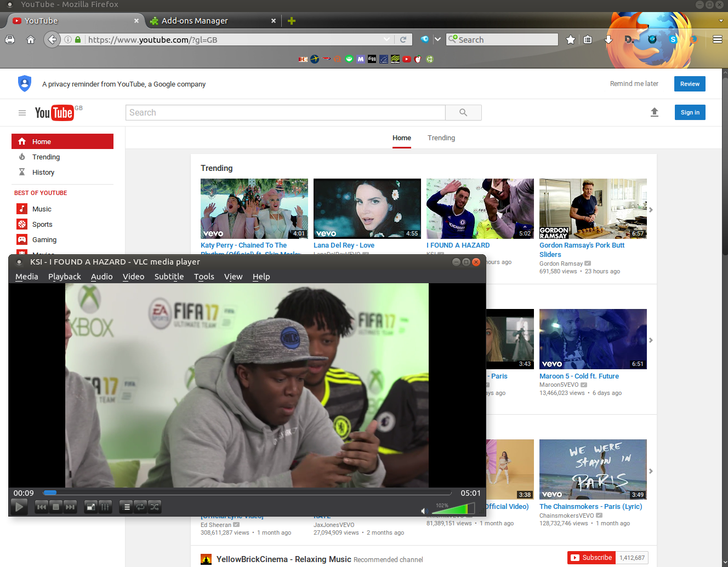Show bookmarks list icon

tap(588, 39)
